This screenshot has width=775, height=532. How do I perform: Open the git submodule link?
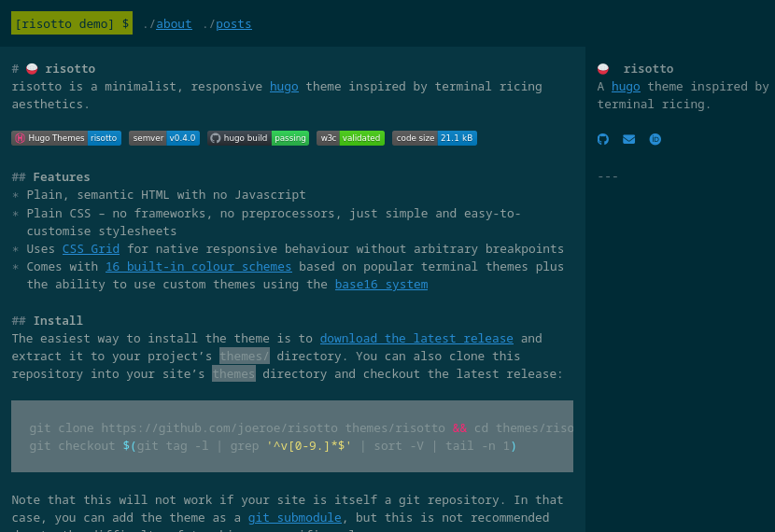click(294, 518)
